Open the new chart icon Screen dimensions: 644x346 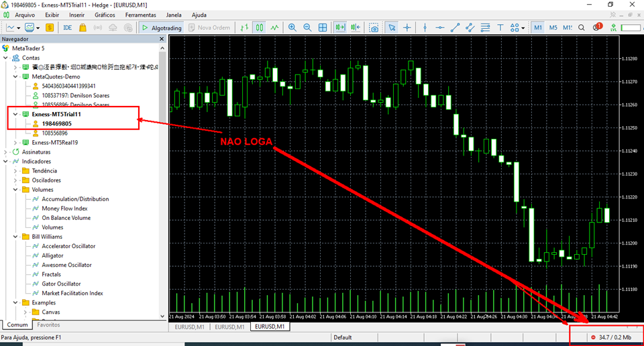pos(10,27)
